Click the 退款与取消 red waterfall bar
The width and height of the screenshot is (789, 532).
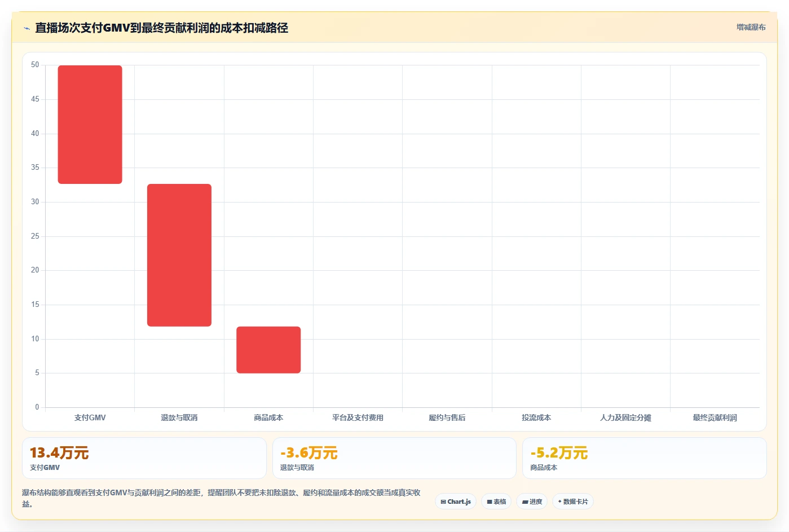point(179,255)
